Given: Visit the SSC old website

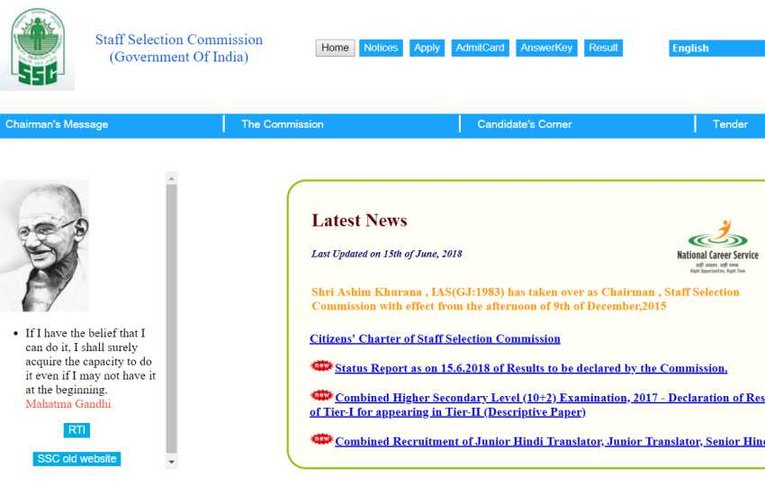Looking at the screenshot, I should [77, 459].
